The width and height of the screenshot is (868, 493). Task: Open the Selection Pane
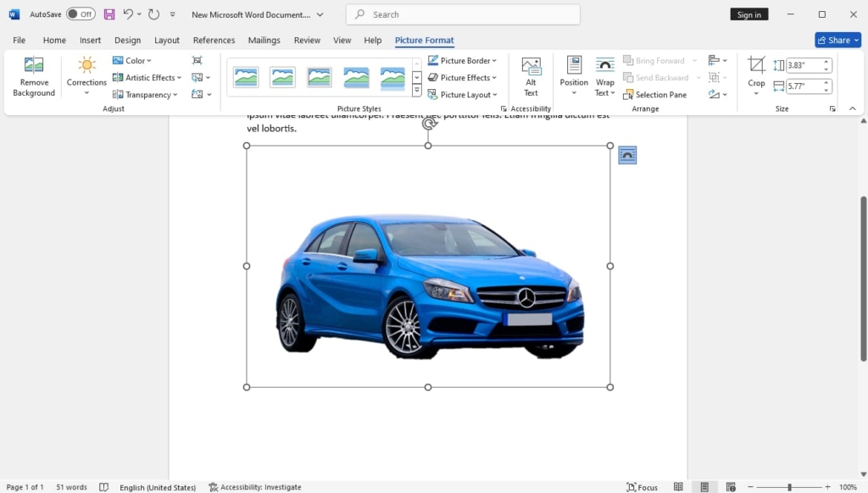pyautogui.click(x=655, y=95)
